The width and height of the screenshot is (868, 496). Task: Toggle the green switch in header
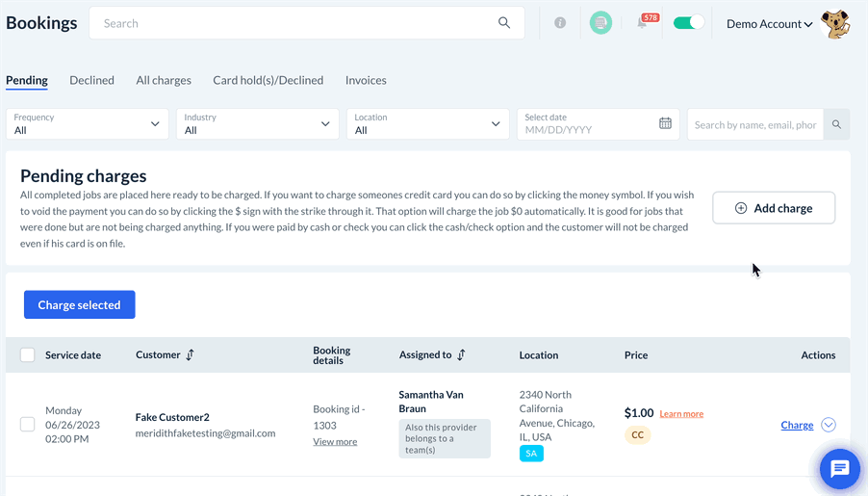[x=689, y=23]
